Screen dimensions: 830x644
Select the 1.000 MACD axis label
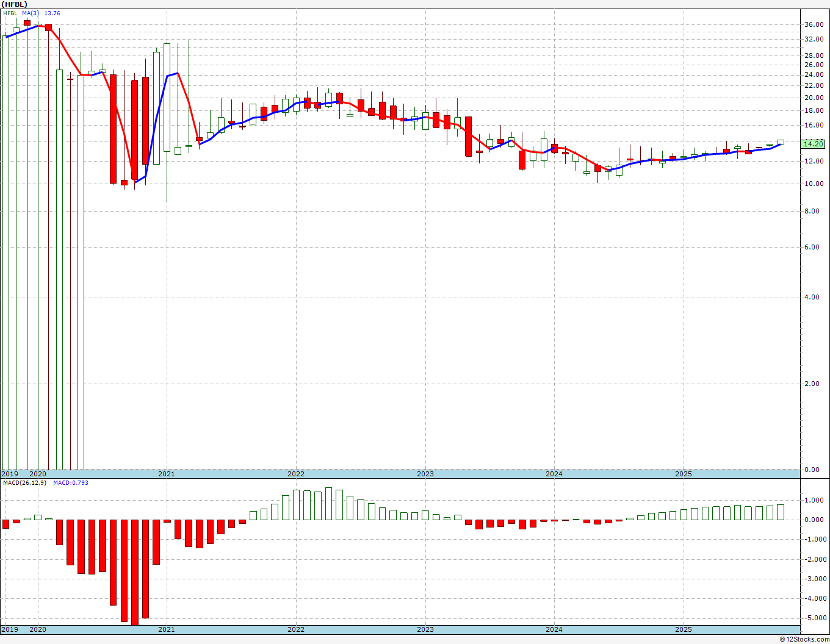coord(815,500)
